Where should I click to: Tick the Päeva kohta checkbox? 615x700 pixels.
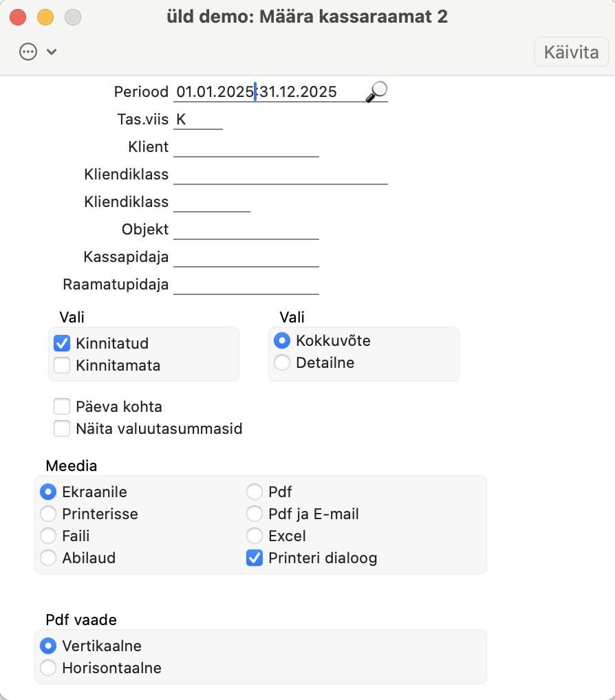pos(62,406)
